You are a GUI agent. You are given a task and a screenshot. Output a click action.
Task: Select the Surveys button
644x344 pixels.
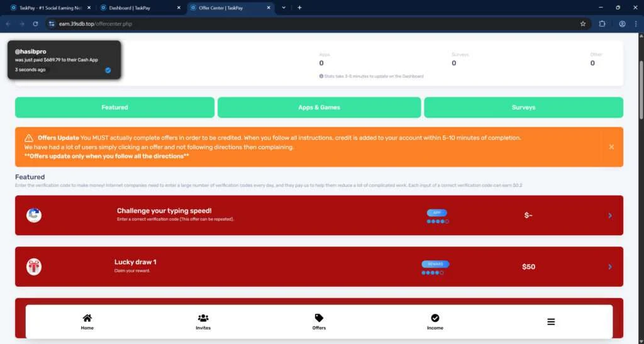pyautogui.click(x=524, y=107)
